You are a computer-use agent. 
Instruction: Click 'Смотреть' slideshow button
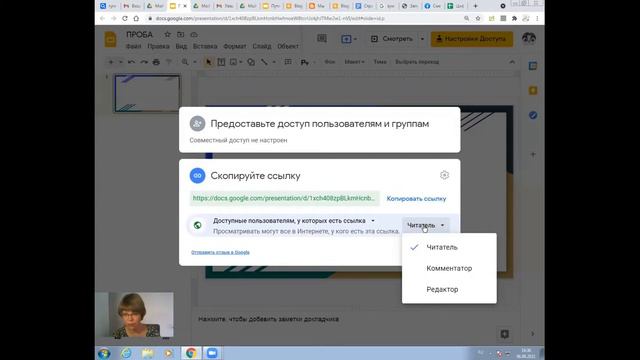coord(392,39)
